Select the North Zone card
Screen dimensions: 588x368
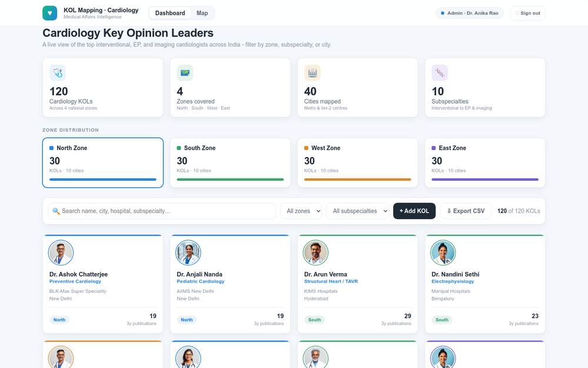103,163
